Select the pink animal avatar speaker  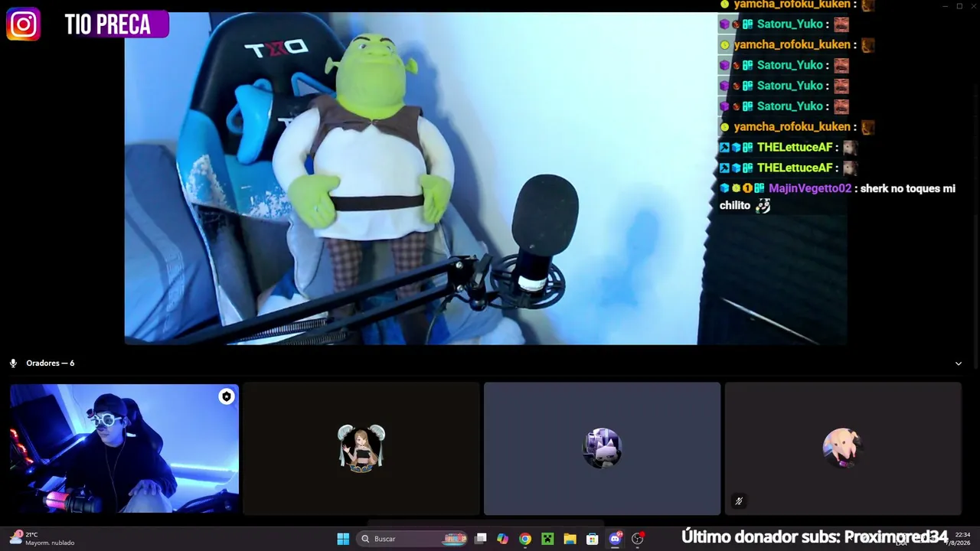(x=842, y=448)
